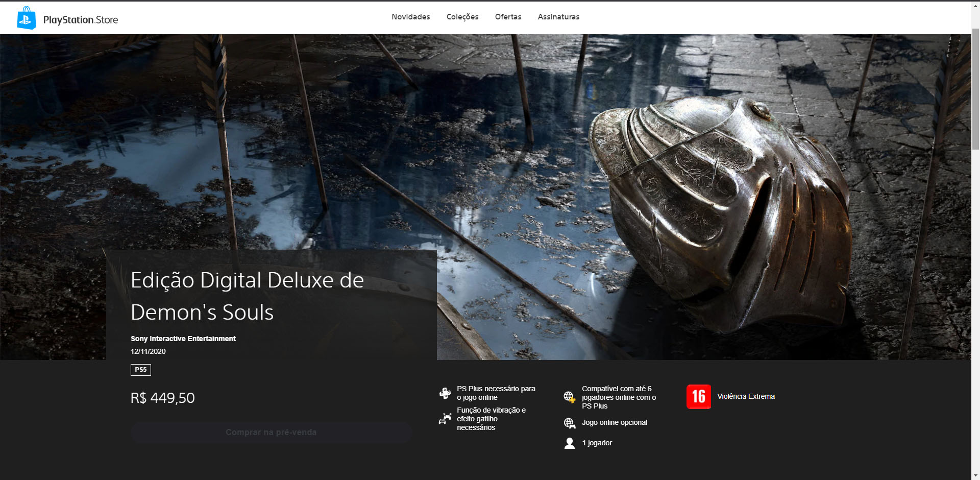
Task: Click Função de vibração e efeito gatilho text
Action: point(491,419)
